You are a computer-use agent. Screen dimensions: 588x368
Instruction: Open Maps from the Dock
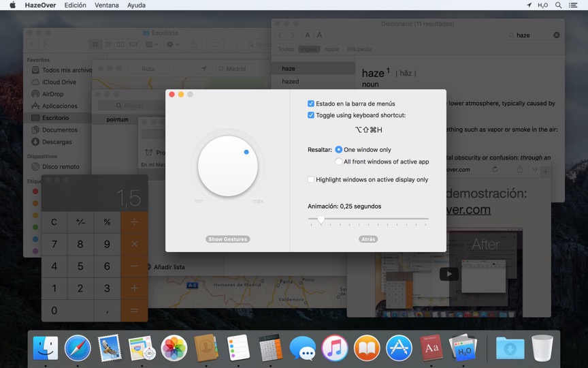pos(142,348)
